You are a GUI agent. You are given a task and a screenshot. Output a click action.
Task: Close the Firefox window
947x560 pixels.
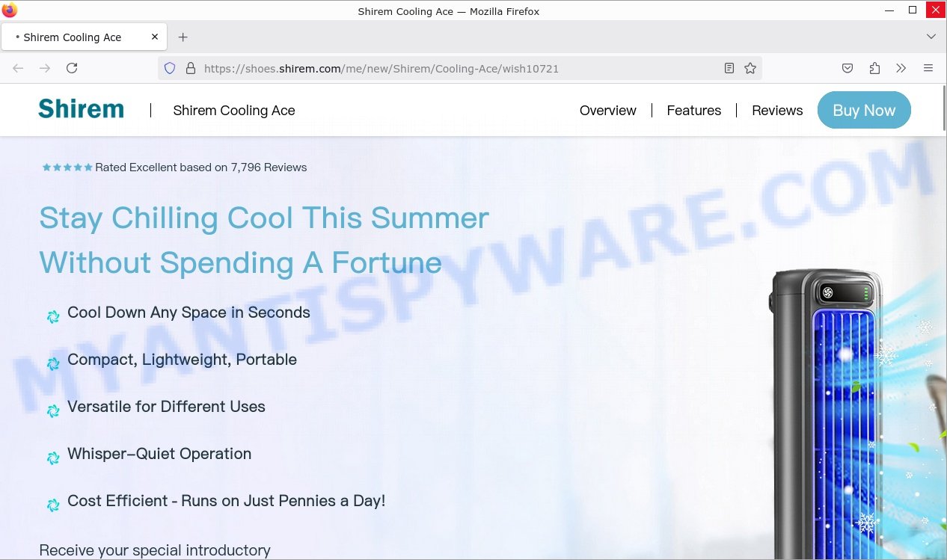pos(935,10)
